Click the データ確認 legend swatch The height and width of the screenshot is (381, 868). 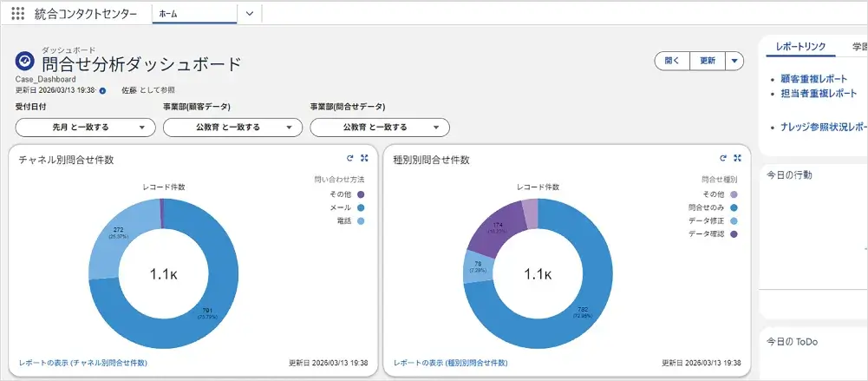(734, 234)
